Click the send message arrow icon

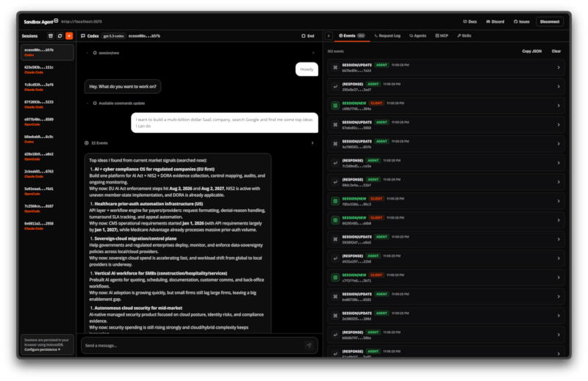pyautogui.click(x=309, y=345)
